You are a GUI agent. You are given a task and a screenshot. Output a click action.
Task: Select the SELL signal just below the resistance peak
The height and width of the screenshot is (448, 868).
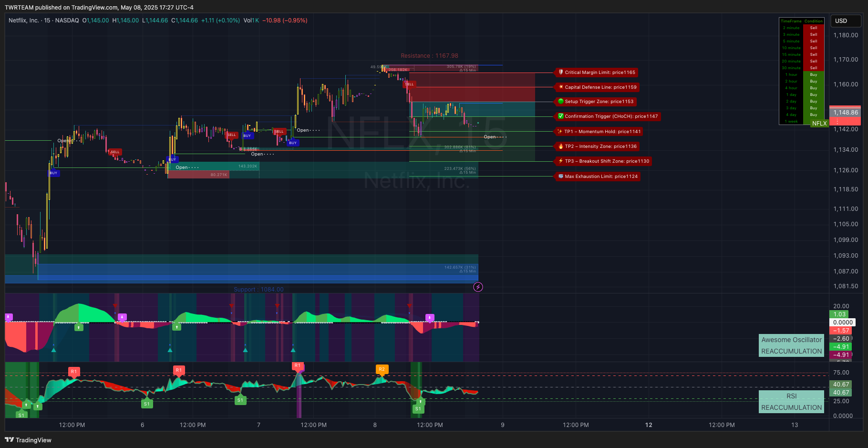(410, 84)
